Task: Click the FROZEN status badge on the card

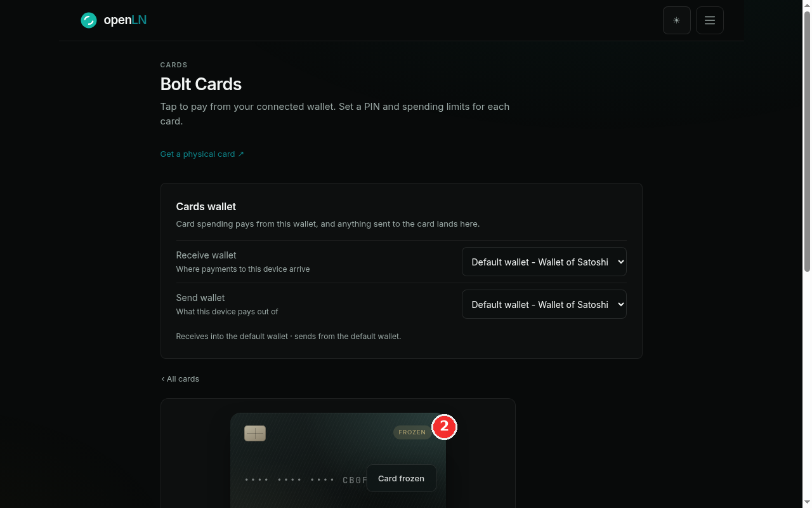Action: click(x=412, y=432)
